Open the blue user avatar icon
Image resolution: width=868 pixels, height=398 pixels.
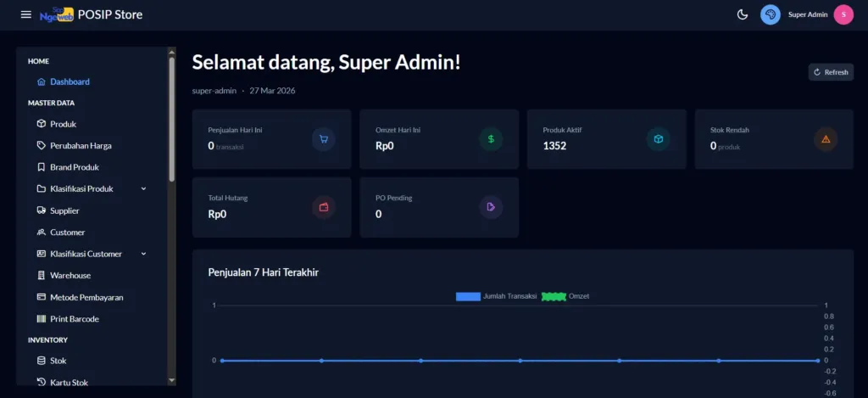click(x=771, y=14)
